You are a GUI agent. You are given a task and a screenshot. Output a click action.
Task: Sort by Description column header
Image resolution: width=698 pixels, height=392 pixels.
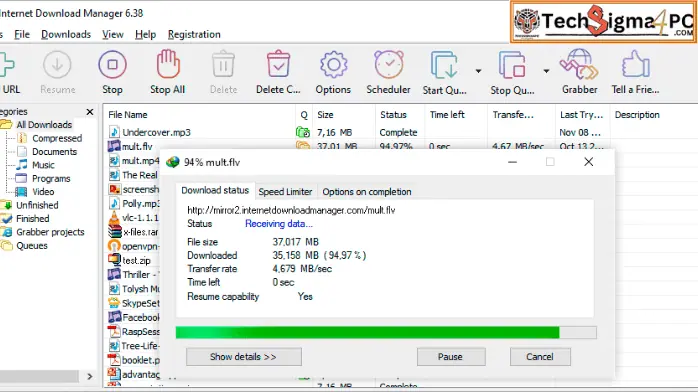tap(637, 115)
